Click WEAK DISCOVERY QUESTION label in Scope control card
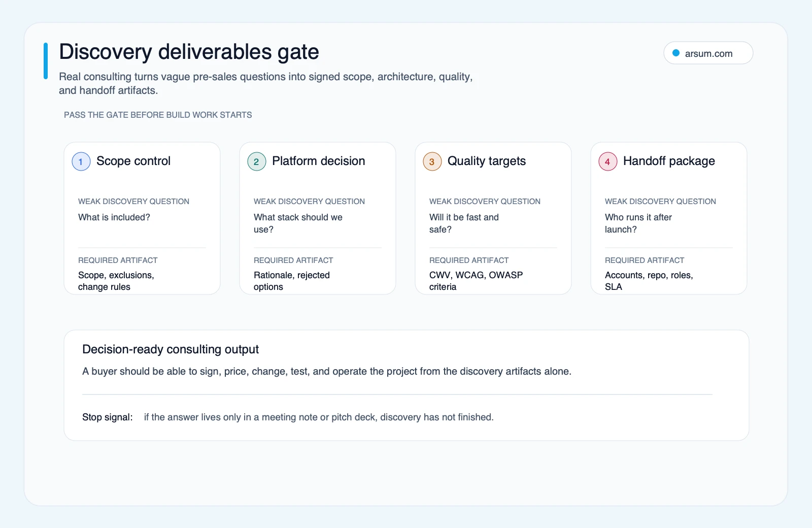The image size is (812, 528). point(133,202)
